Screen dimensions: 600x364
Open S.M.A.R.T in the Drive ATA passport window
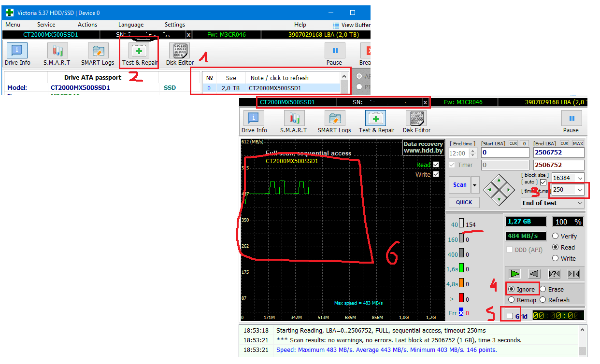[57, 54]
